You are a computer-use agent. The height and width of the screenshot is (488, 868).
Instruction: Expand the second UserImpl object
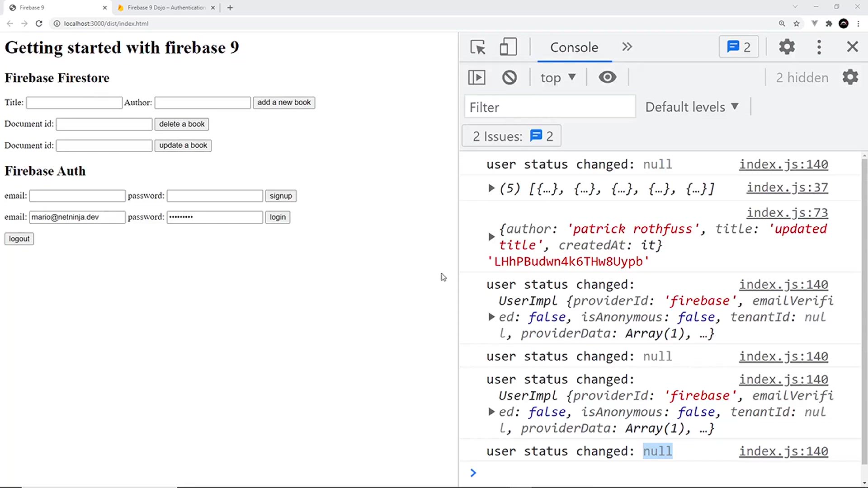coord(491,412)
